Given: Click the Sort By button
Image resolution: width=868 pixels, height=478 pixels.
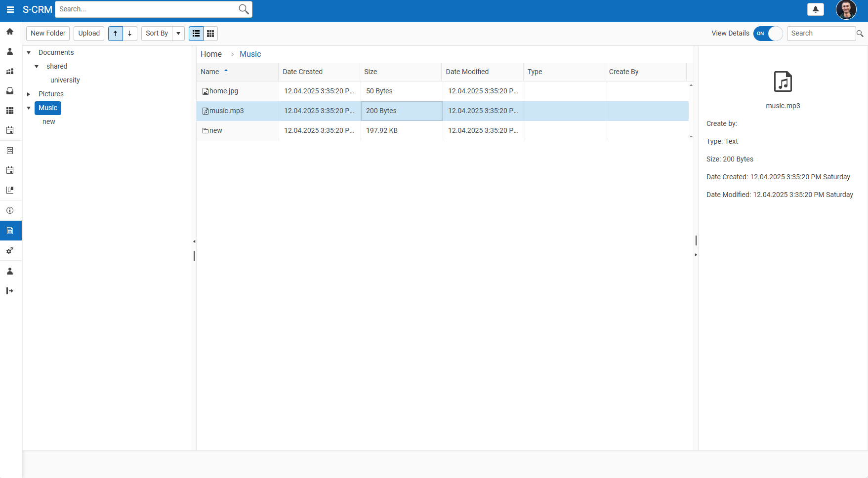Looking at the screenshot, I should [157, 33].
